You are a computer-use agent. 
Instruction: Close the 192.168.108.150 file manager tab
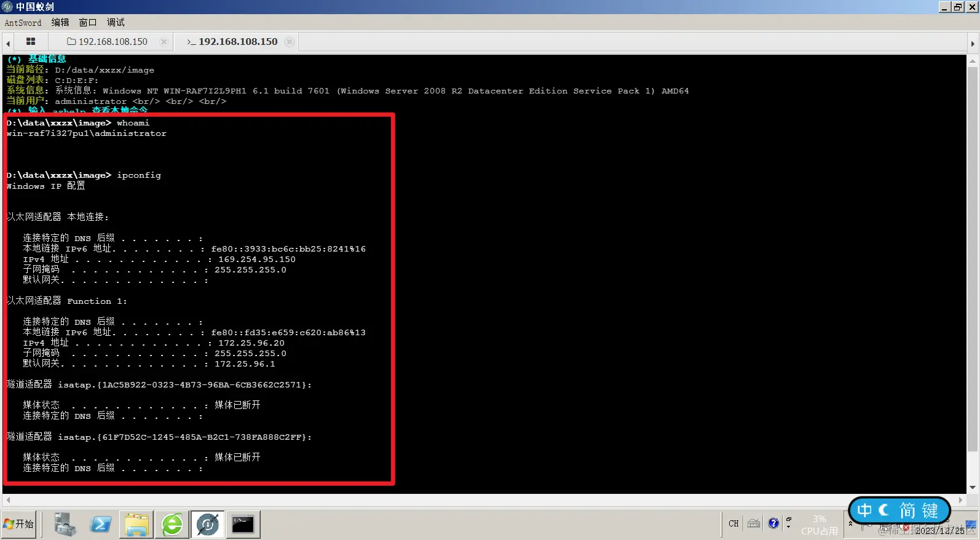click(164, 42)
